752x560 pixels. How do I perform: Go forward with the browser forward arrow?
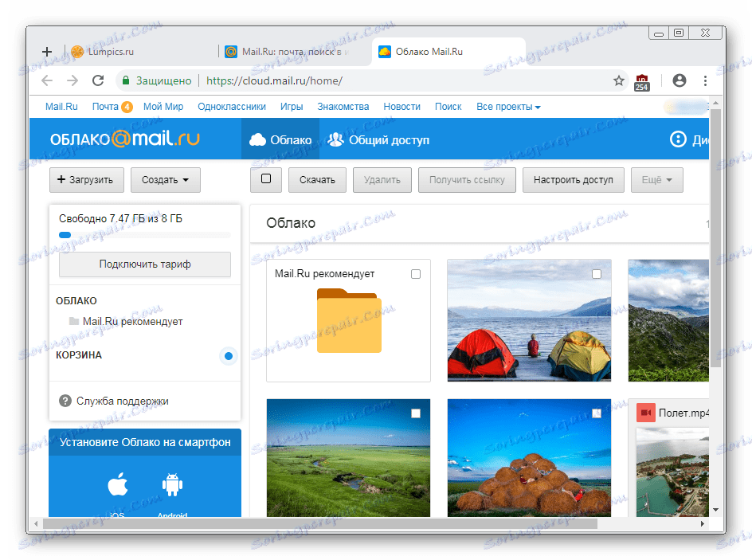[72, 80]
